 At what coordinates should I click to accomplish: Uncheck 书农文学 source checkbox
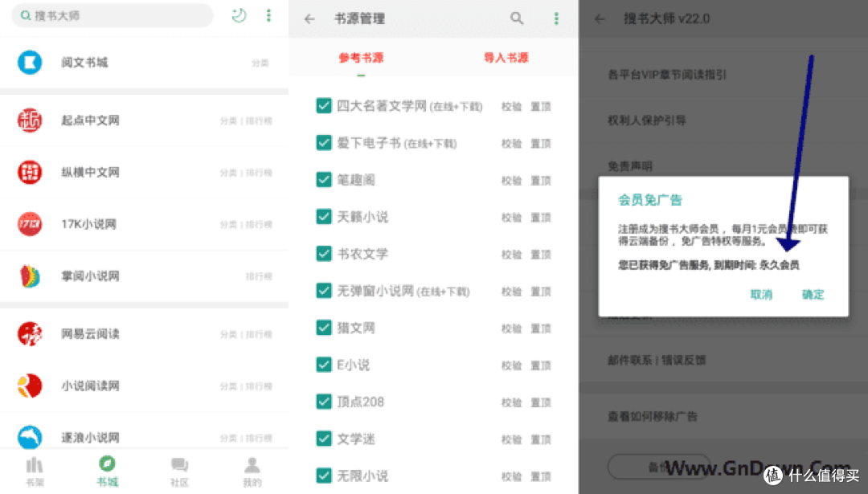[x=324, y=254]
